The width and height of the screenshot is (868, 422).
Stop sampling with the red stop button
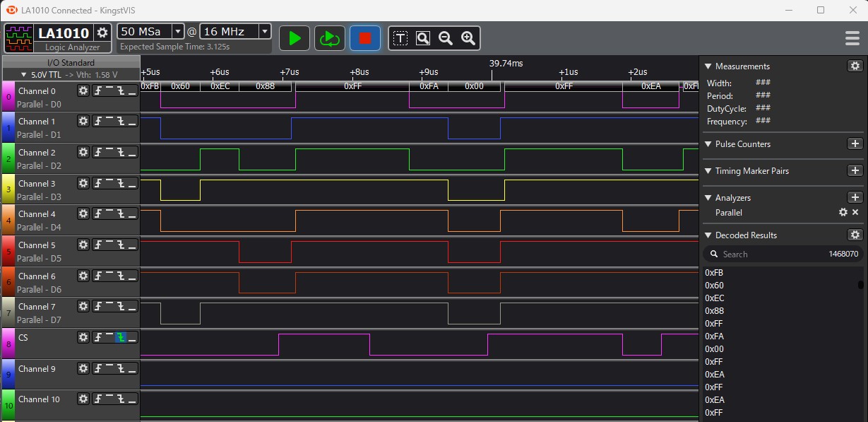click(x=365, y=38)
